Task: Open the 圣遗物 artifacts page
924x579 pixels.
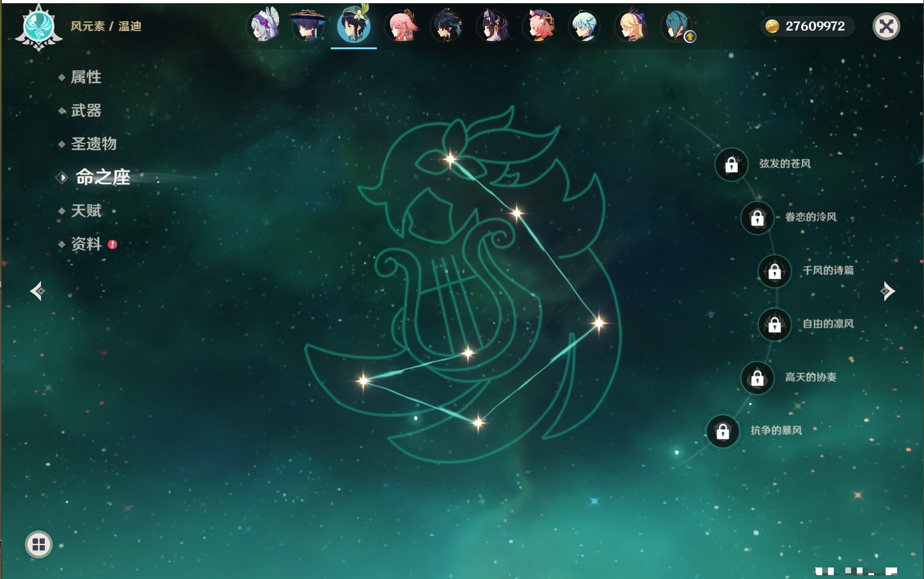Action: click(x=93, y=144)
